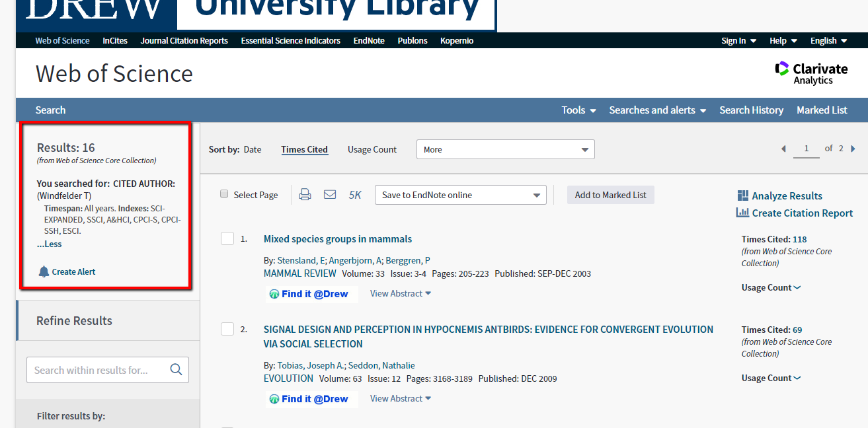The height and width of the screenshot is (428, 868).
Task: Click Find it @Drew for result 2
Action: pyautogui.click(x=312, y=399)
